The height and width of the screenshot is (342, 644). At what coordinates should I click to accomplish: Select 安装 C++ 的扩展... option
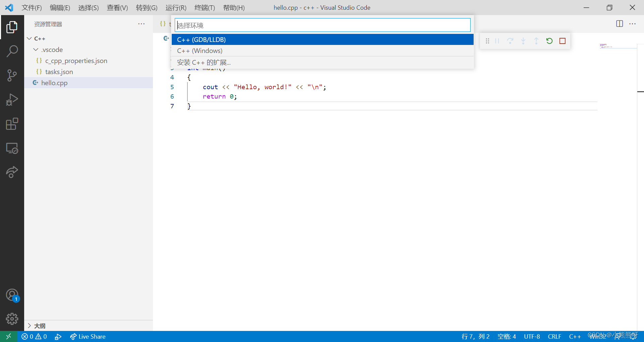(323, 62)
